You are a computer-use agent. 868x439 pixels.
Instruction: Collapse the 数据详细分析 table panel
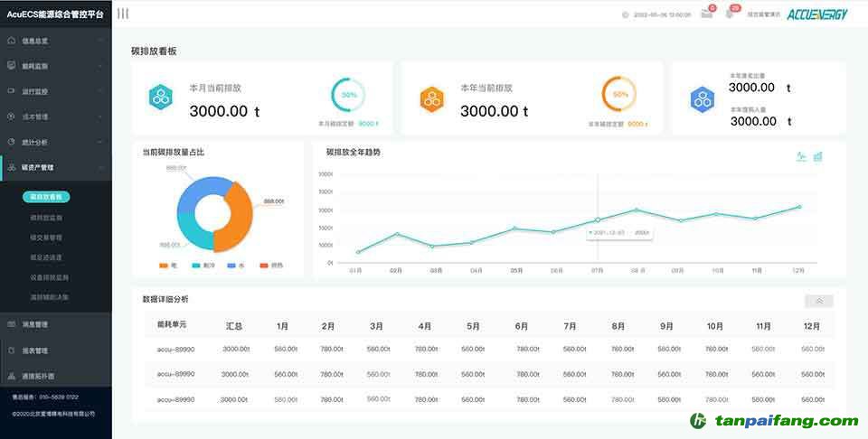tap(818, 301)
